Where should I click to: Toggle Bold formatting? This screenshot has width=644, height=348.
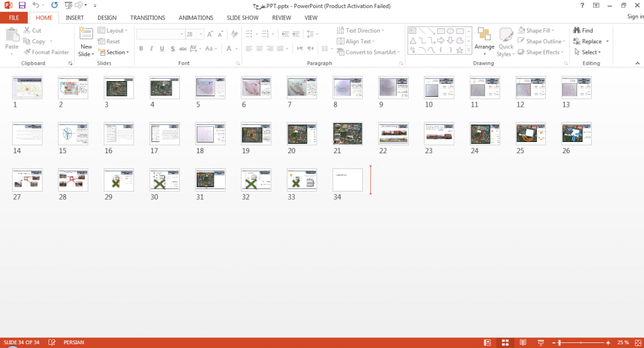pyautogui.click(x=141, y=48)
